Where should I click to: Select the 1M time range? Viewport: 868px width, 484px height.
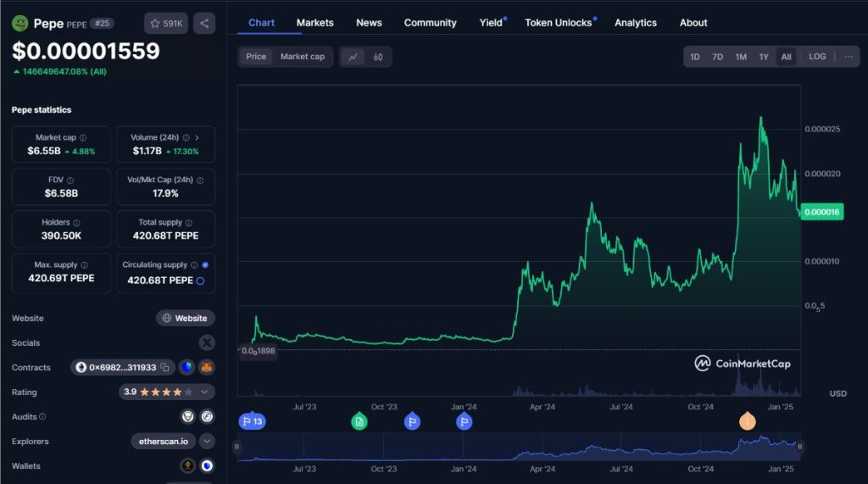[741, 57]
